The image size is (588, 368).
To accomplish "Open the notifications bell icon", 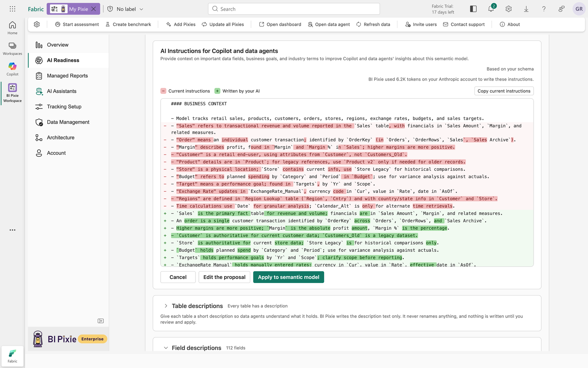I will [x=491, y=9].
